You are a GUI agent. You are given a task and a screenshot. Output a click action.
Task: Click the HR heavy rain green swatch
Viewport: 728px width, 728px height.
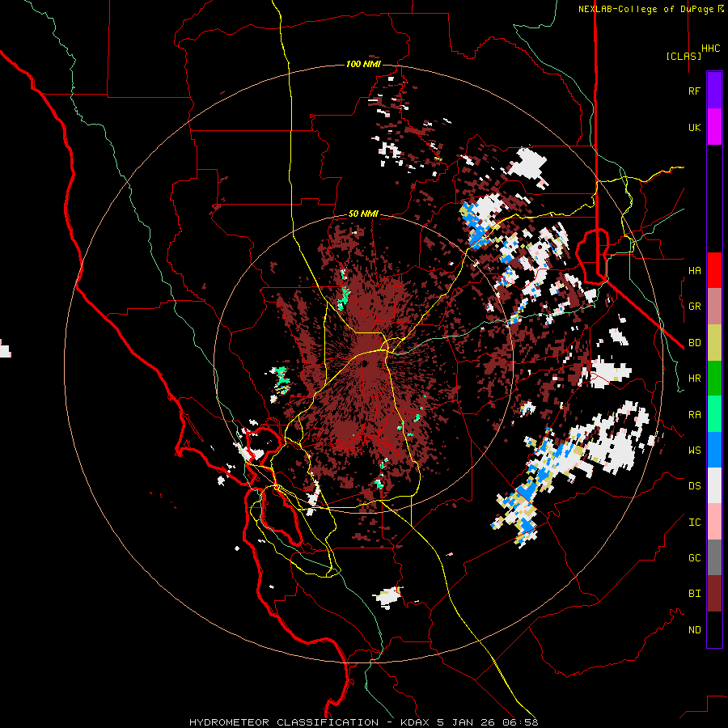[714, 379]
